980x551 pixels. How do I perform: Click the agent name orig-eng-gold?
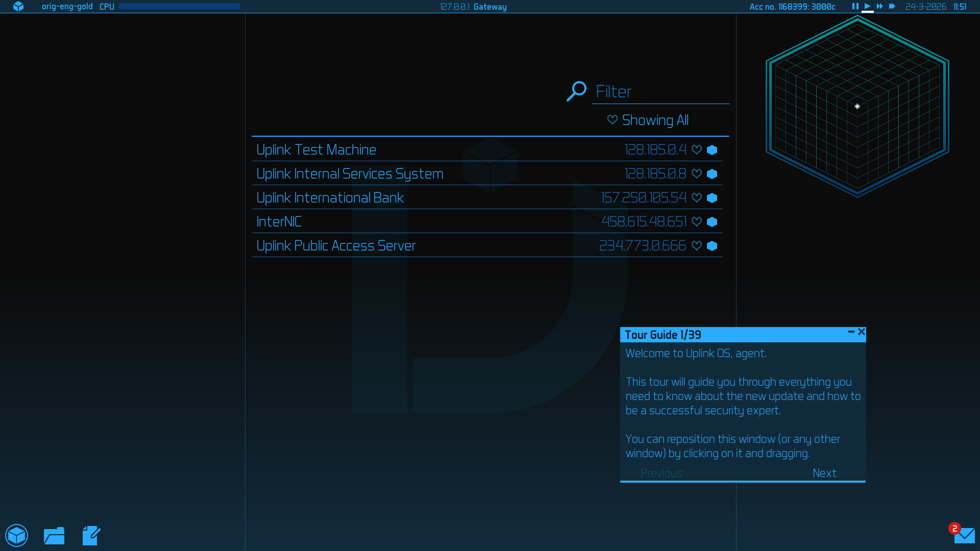point(67,7)
